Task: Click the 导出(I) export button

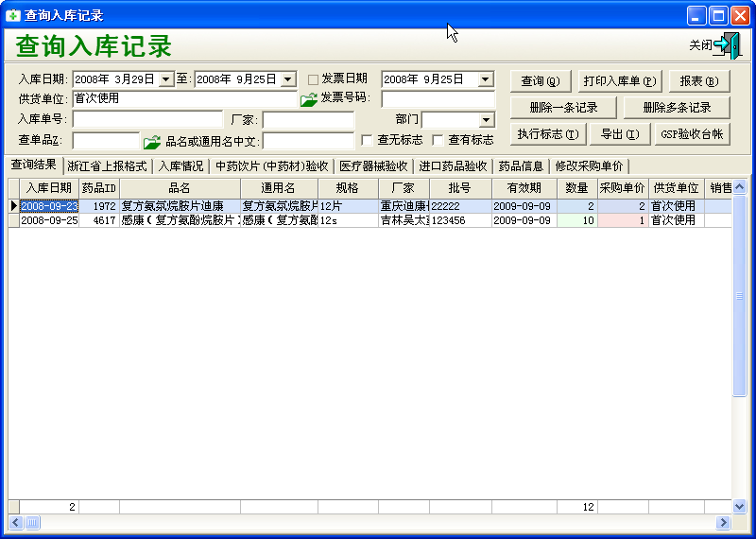Action: click(620, 134)
